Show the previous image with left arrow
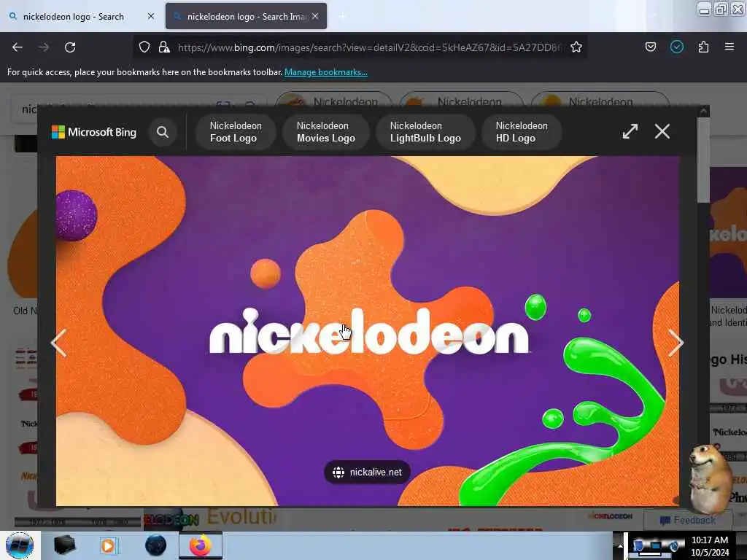The width and height of the screenshot is (747, 560). pos(58,343)
